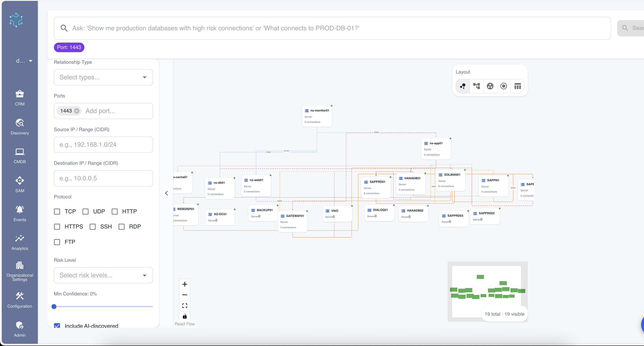Open the Risk Level dropdown
This screenshot has height=346, width=644.
(103, 275)
